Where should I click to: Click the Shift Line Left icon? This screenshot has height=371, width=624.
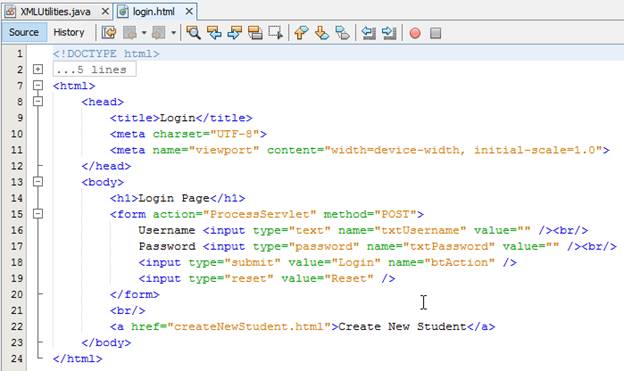pyautogui.click(x=369, y=33)
